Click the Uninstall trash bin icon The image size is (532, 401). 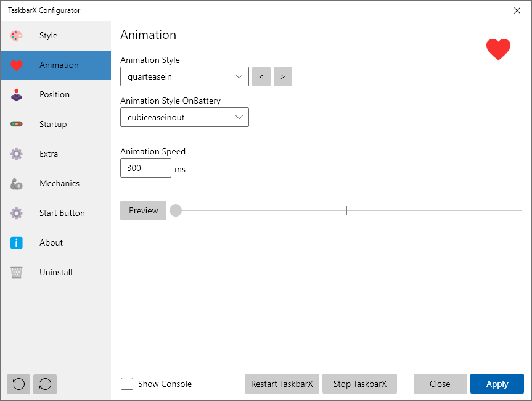pos(16,272)
